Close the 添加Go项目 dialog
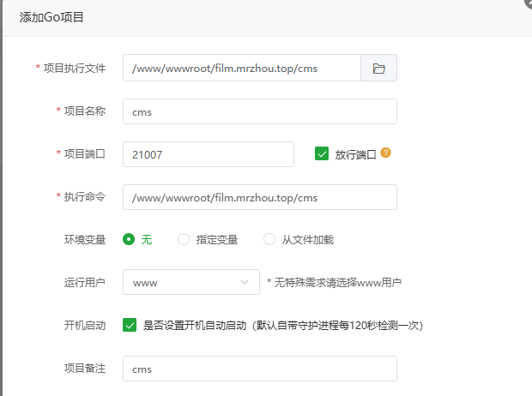Screen dimensions: 532x396 click(526, 3)
